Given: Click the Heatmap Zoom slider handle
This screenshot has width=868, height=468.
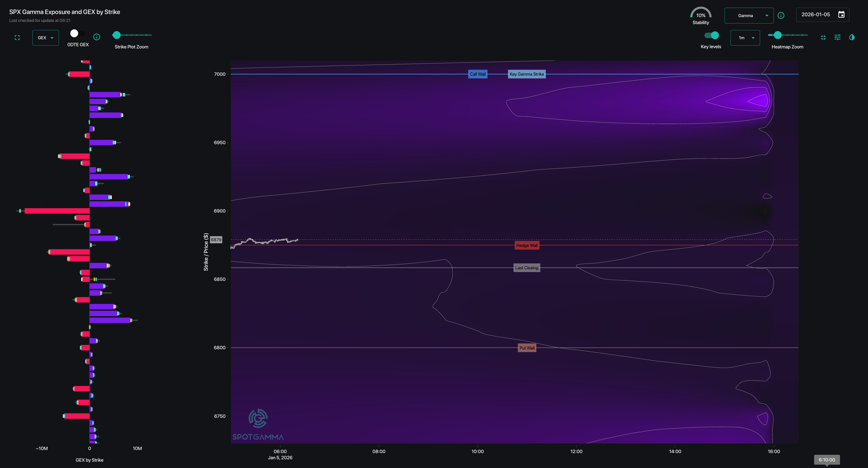Looking at the screenshot, I should [778, 35].
